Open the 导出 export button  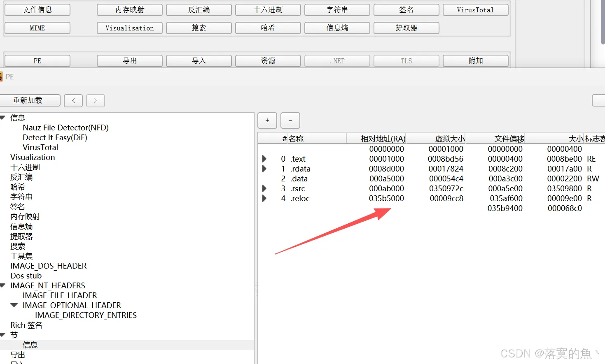[130, 61]
